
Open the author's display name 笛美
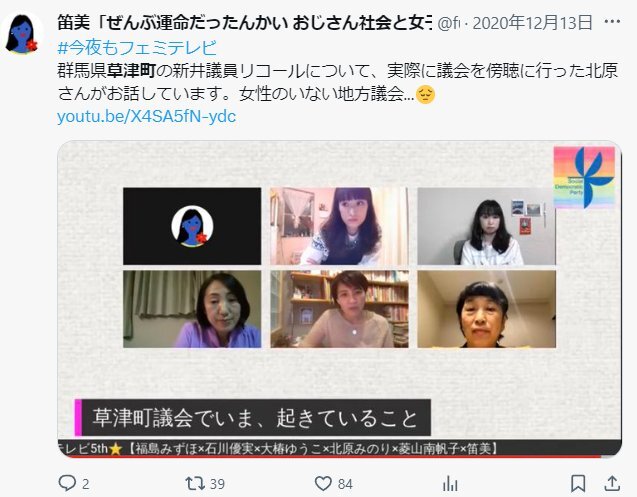pos(74,23)
